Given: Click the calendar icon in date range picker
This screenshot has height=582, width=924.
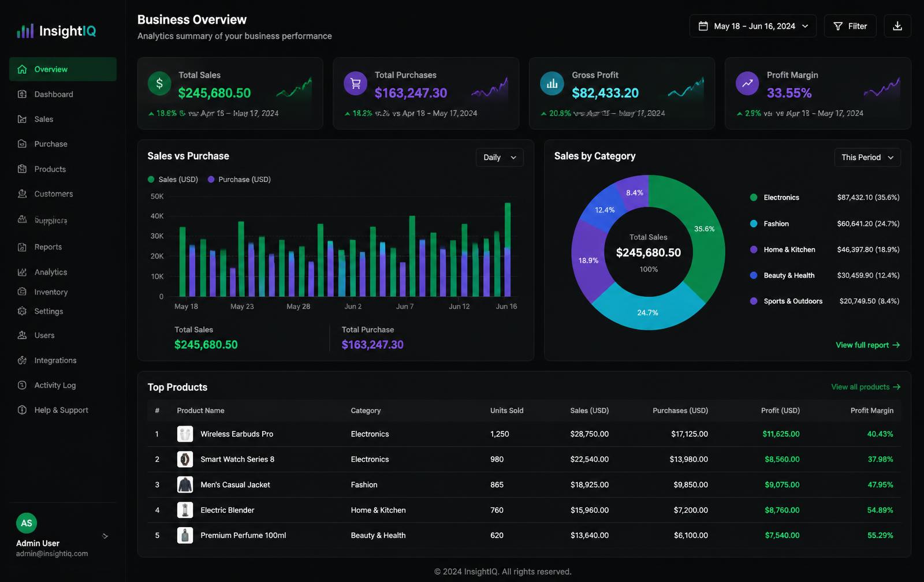Looking at the screenshot, I should pos(703,26).
